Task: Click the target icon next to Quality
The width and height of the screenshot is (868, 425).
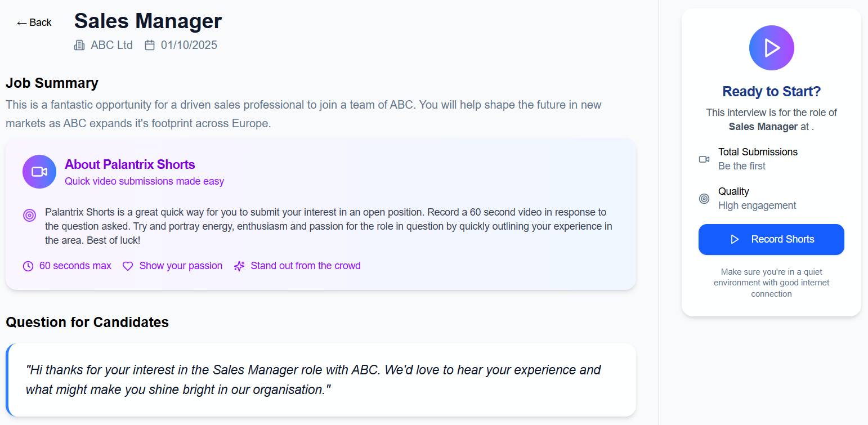Action: click(x=704, y=199)
